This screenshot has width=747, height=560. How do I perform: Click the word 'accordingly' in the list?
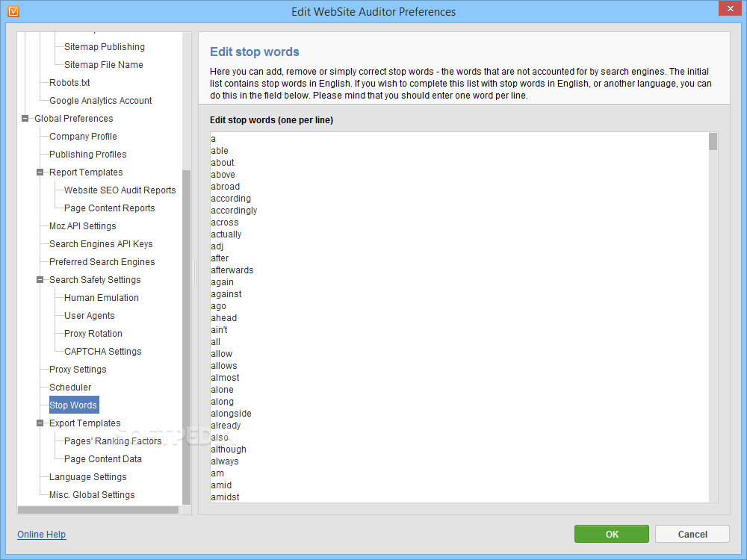(x=234, y=211)
